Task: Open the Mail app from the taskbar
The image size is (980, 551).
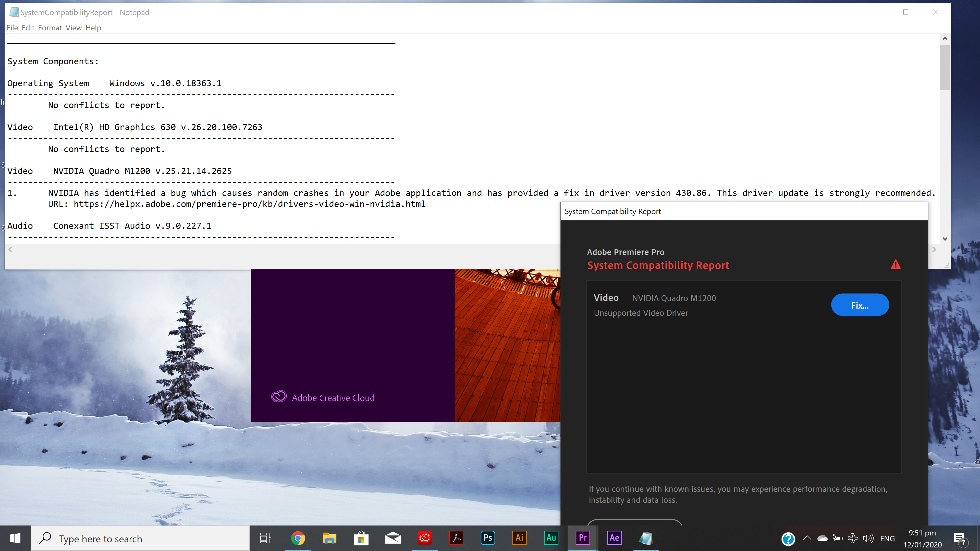Action: 393,538
